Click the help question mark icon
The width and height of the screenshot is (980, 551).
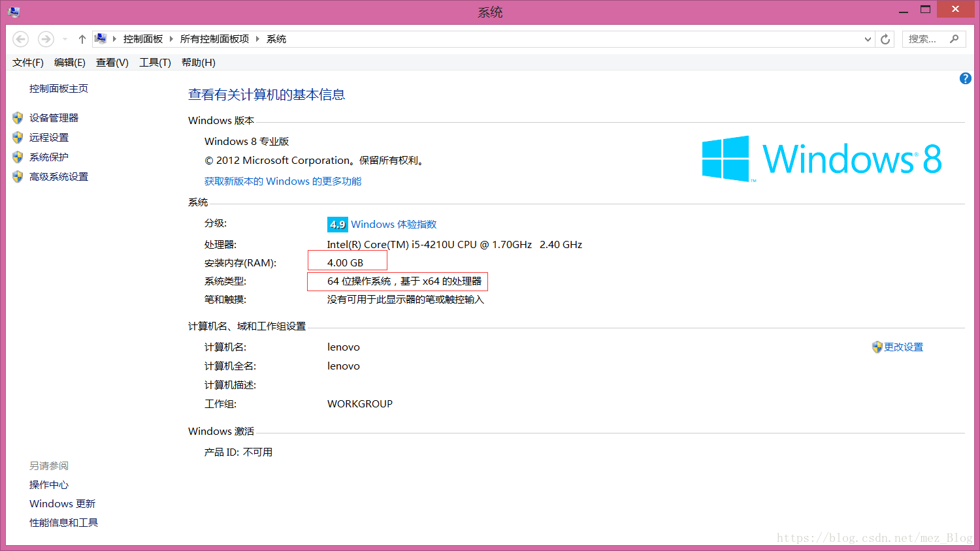point(965,78)
